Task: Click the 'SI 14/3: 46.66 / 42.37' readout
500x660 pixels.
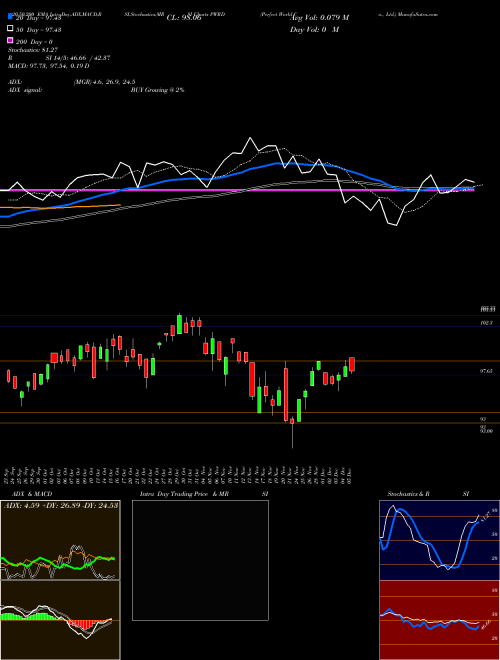Action: 78,58
